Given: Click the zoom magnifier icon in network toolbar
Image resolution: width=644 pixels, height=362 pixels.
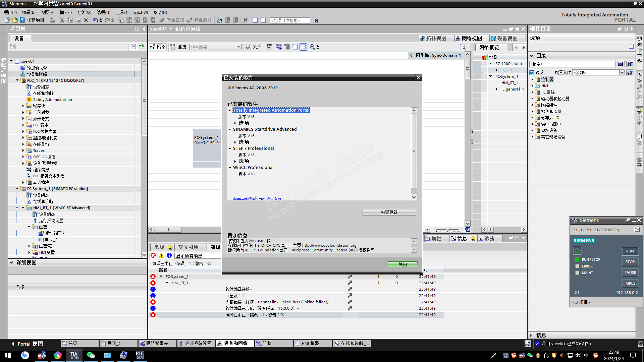Looking at the screenshot, I should pyautogui.click(x=312, y=47).
